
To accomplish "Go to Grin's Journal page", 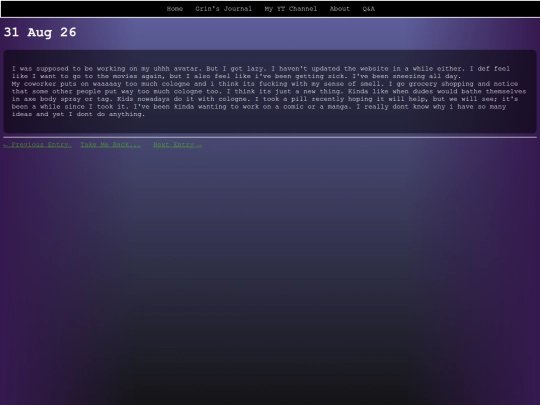I will 224,9.
